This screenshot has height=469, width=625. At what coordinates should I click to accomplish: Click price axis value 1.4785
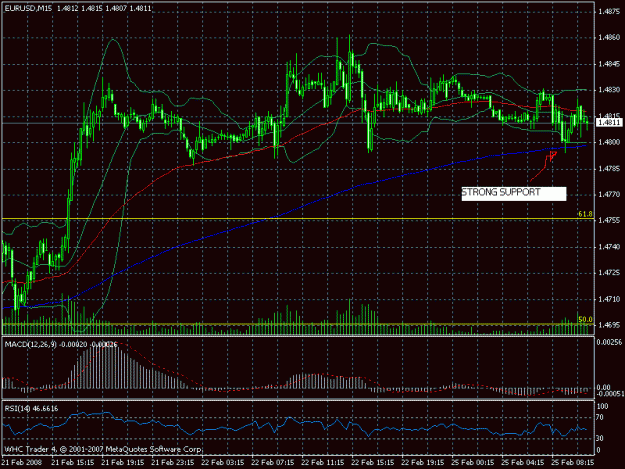609,169
